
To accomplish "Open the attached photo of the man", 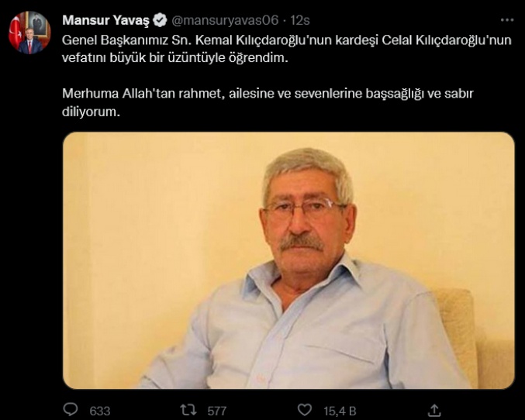I will [288, 260].
